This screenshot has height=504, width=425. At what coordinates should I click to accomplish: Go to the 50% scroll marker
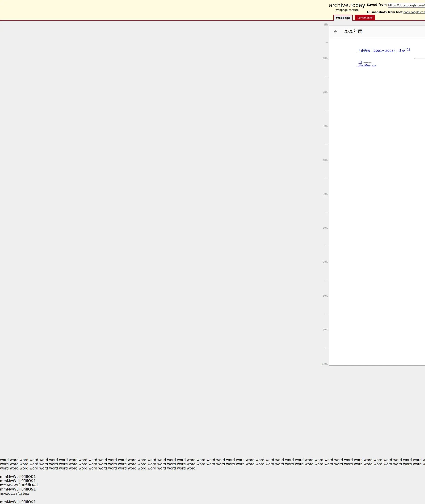pos(325,194)
